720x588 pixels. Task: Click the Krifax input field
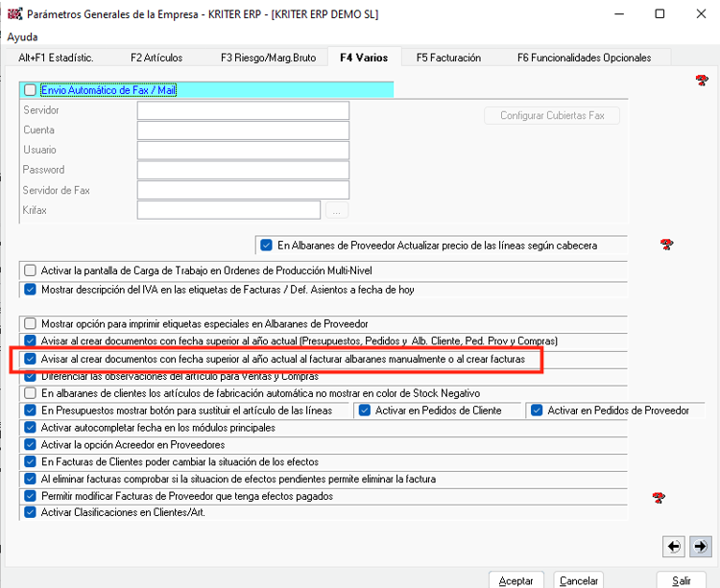pyautogui.click(x=228, y=210)
